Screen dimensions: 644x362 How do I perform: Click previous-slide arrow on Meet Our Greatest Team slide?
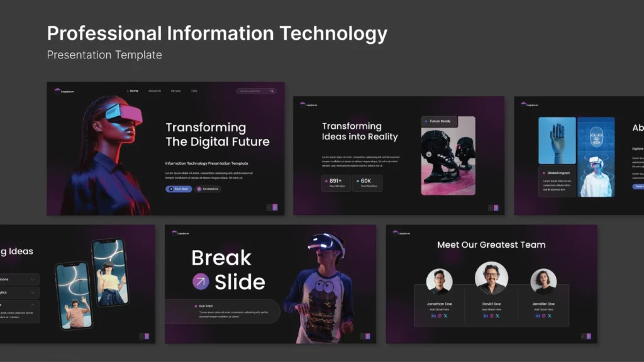point(582,336)
